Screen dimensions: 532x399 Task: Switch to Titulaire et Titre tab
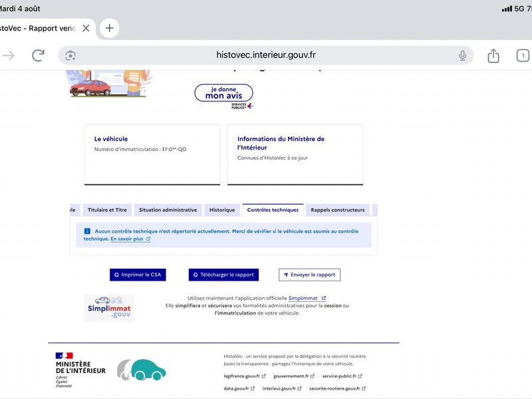[x=107, y=210]
